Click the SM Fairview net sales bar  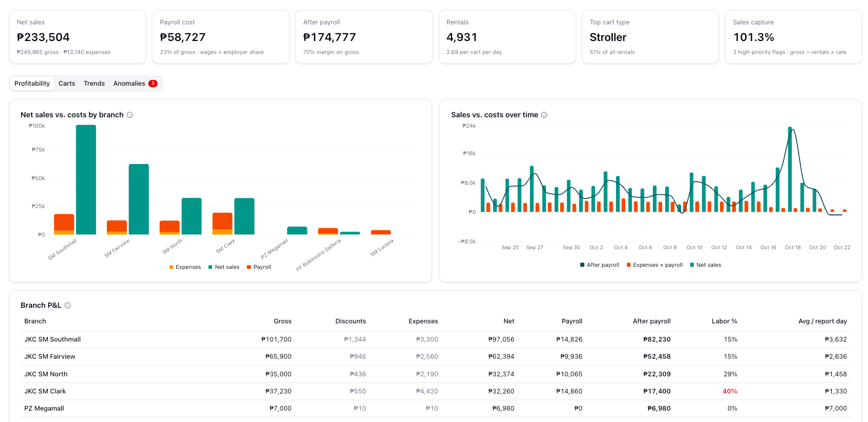click(139, 199)
